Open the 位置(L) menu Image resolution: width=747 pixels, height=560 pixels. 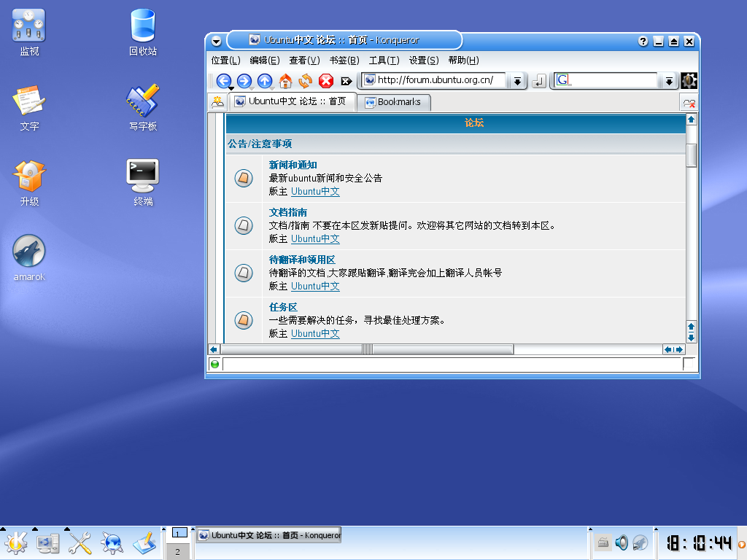coord(226,61)
